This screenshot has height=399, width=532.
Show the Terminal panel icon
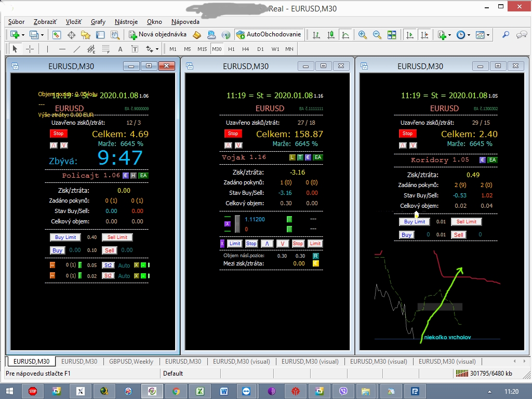[100, 35]
